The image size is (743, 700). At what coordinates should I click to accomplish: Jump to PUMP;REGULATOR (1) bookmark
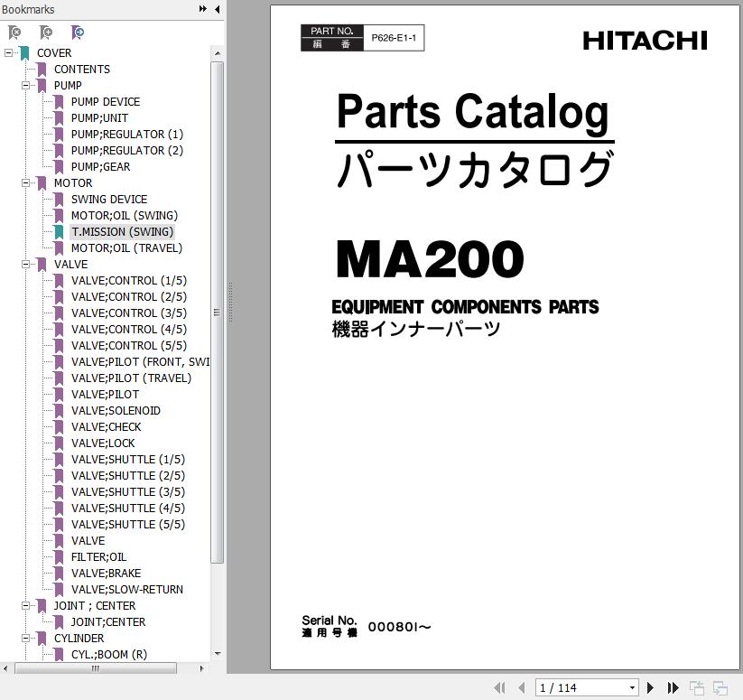(x=127, y=134)
